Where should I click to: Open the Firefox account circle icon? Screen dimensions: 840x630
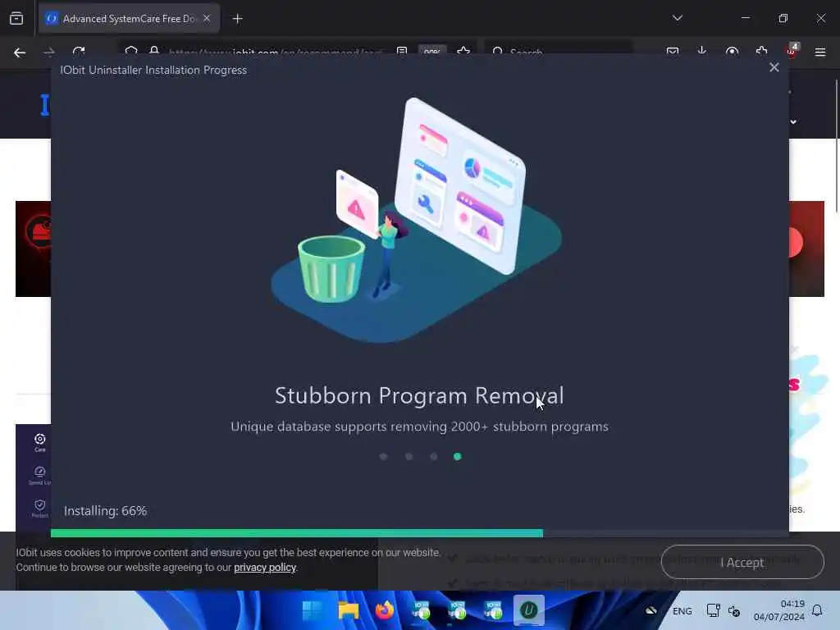click(732, 52)
